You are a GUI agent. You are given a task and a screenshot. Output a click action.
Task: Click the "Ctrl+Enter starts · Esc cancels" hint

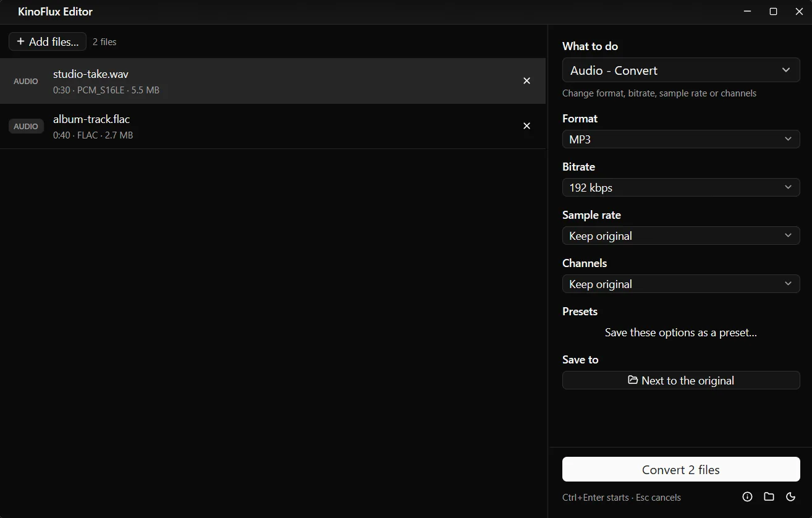tap(622, 498)
